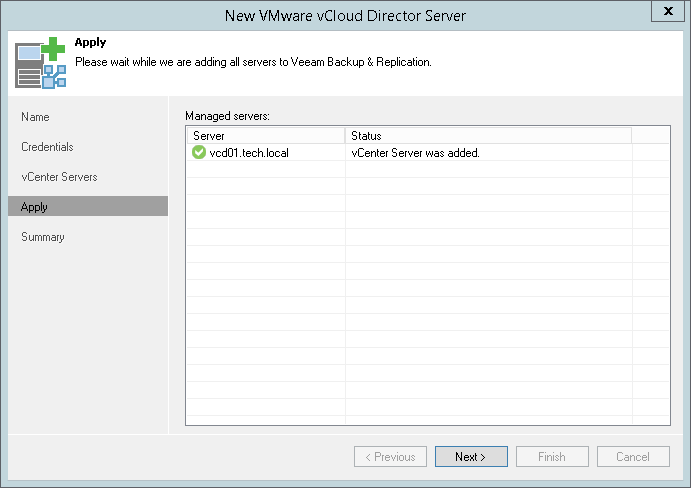Sort by the Server column header
This screenshot has height=488, width=691.
point(265,135)
